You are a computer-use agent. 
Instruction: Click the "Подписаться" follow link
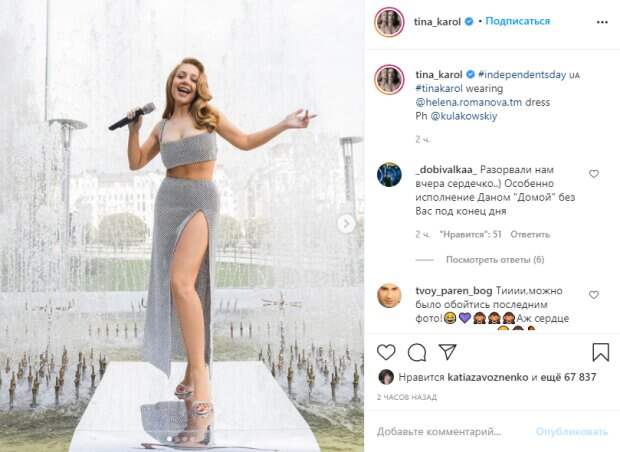518,21
